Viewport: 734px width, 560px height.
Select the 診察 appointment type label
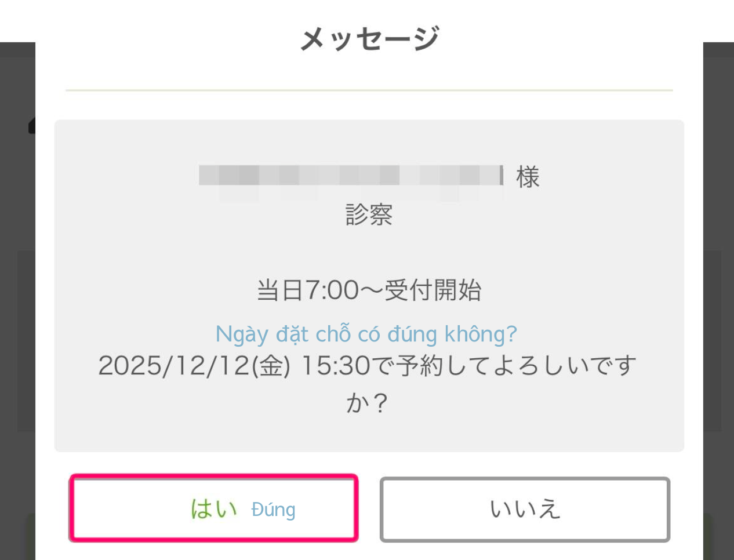pyautogui.click(x=369, y=214)
